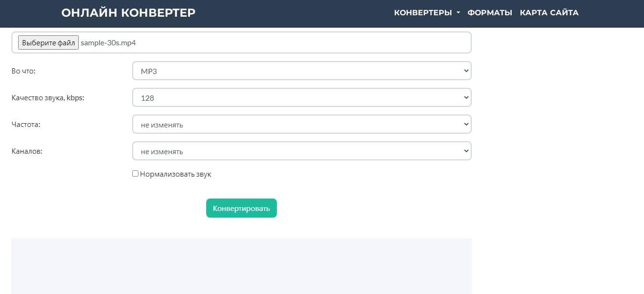Viewport: 644px width, 294px height.
Task: Select 'не изменять' in the Каналов field
Action: tap(302, 150)
